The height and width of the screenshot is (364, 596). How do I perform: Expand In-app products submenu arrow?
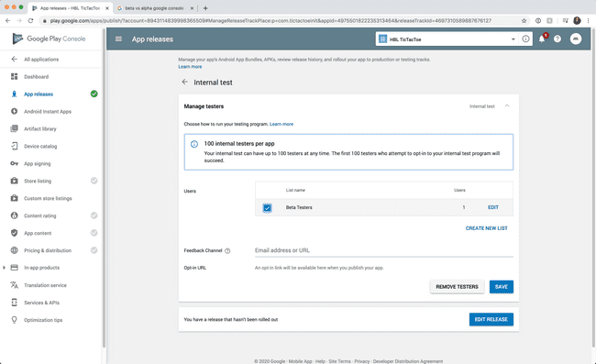[x=4, y=268]
